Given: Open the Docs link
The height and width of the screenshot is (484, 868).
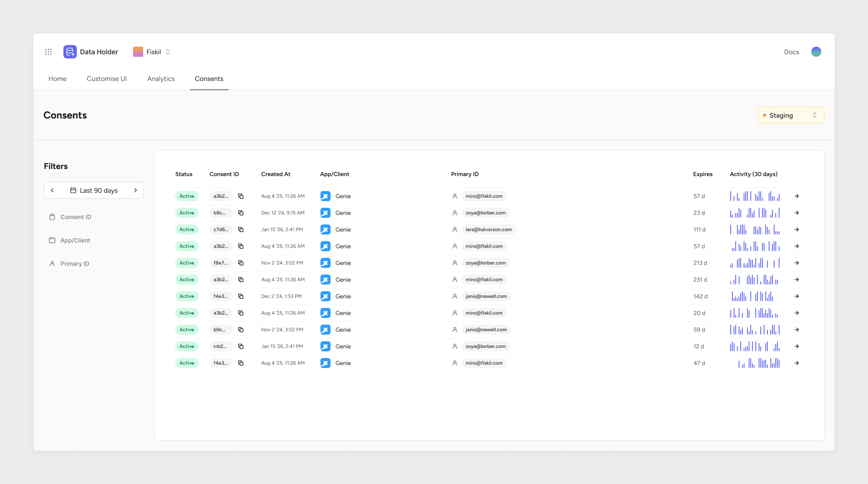Looking at the screenshot, I should [791, 52].
